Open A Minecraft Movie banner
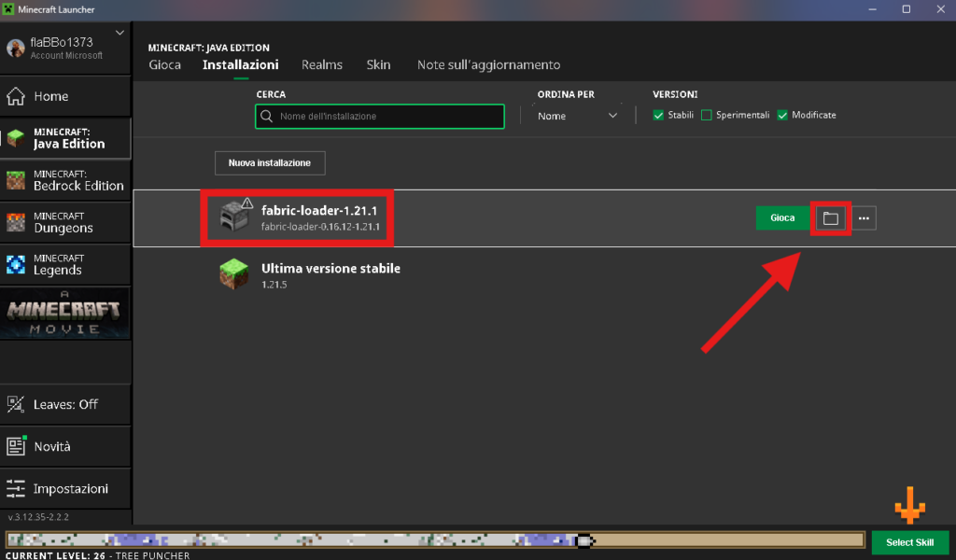 pos(65,314)
